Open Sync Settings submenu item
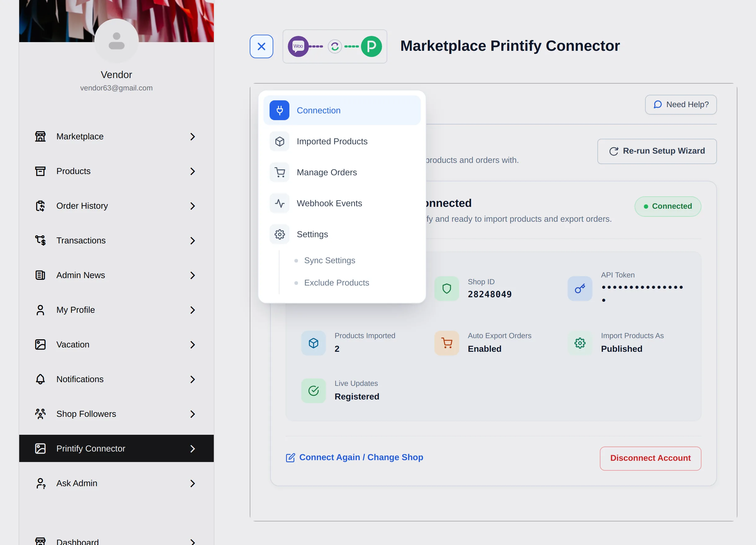756x545 pixels. pyautogui.click(x=329, y=260)
